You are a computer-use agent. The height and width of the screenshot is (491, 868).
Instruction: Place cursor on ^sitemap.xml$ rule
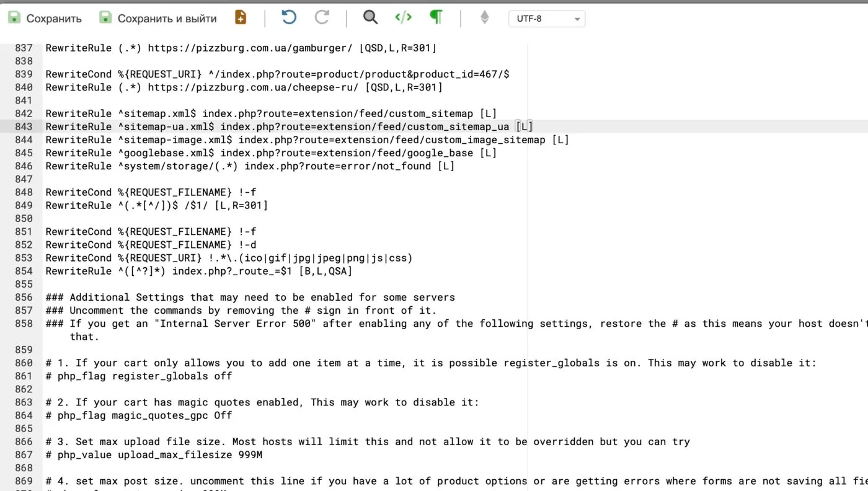[157, 113]
